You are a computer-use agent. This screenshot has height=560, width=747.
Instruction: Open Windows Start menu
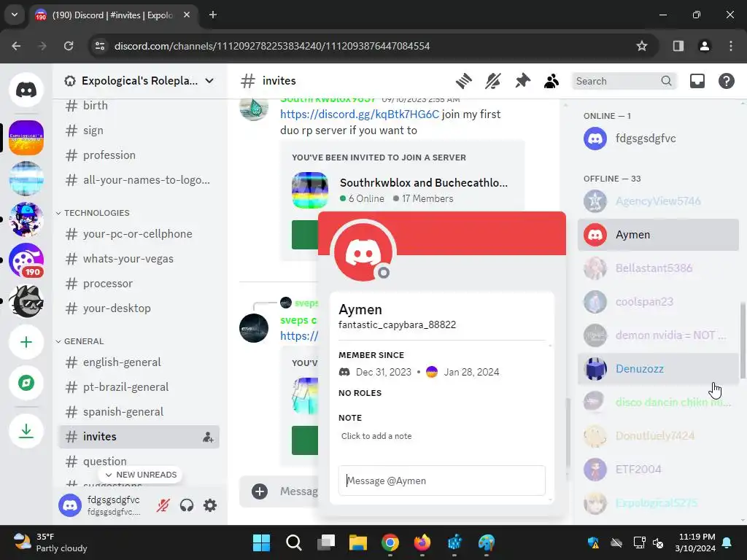(262, 542)
